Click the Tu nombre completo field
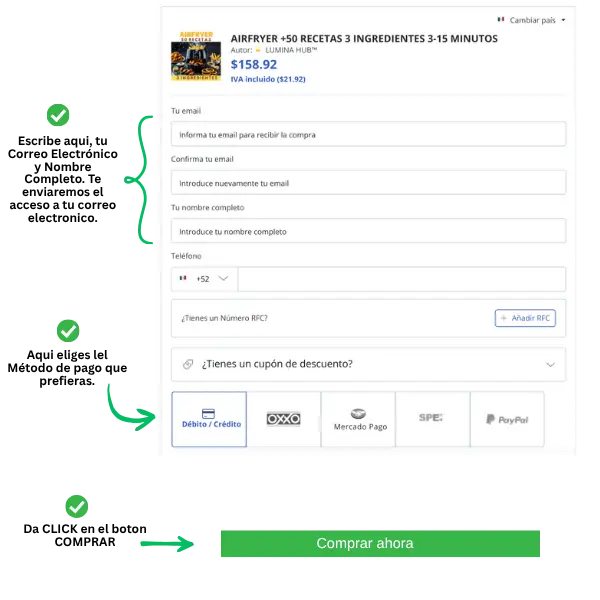Screen dimensions: 600x600 368,231
